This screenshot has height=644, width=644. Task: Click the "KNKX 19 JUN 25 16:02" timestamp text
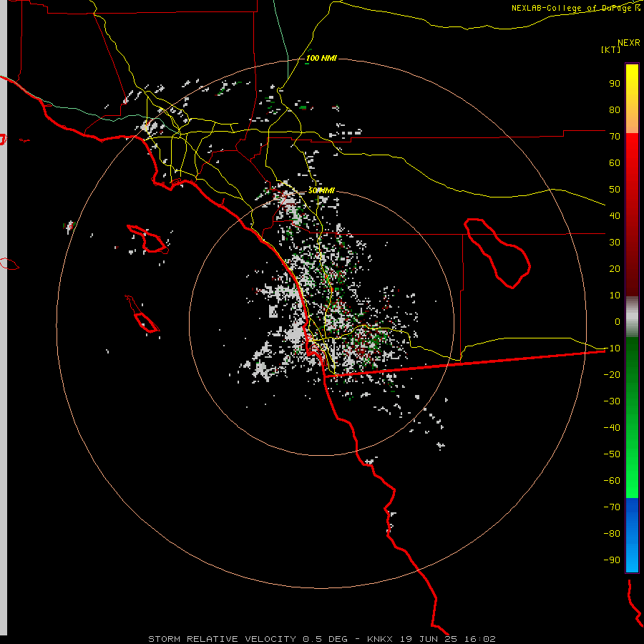coord(431,639)
